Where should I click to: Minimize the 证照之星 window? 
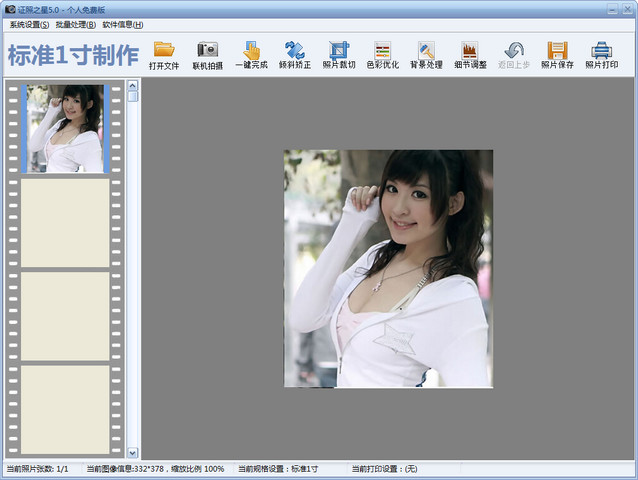tap(613, 9)
